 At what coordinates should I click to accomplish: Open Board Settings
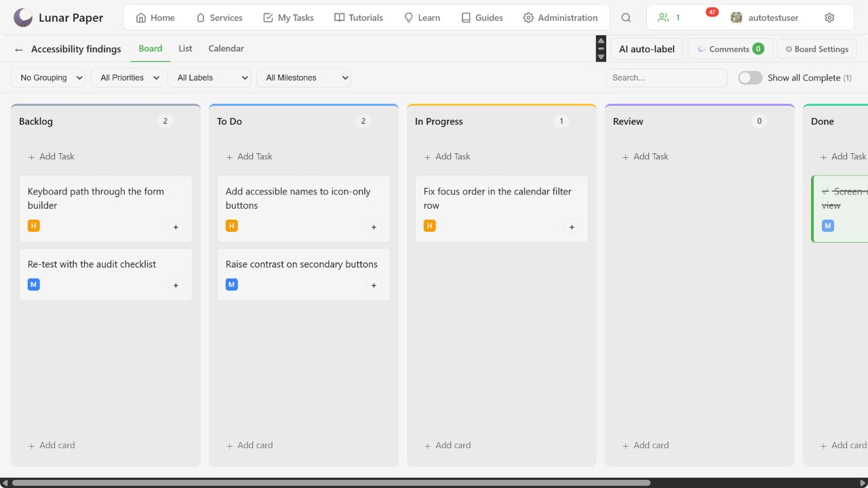(x=817, y=49)
